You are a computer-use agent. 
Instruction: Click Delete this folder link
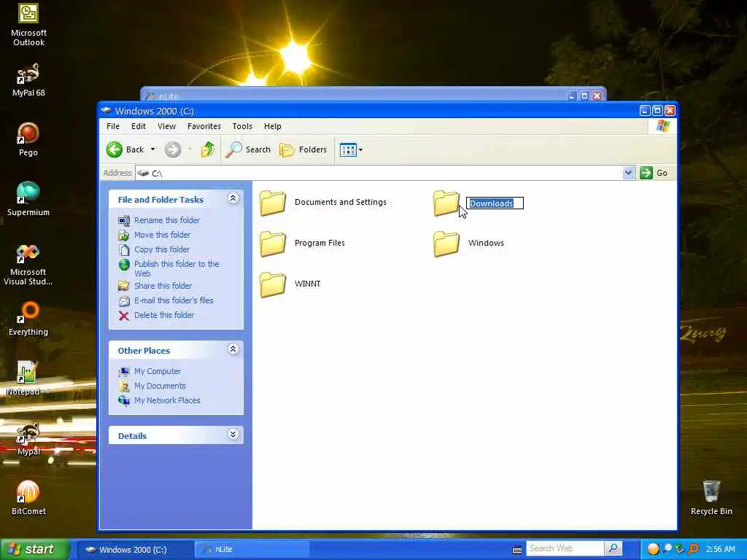(164, 315)
